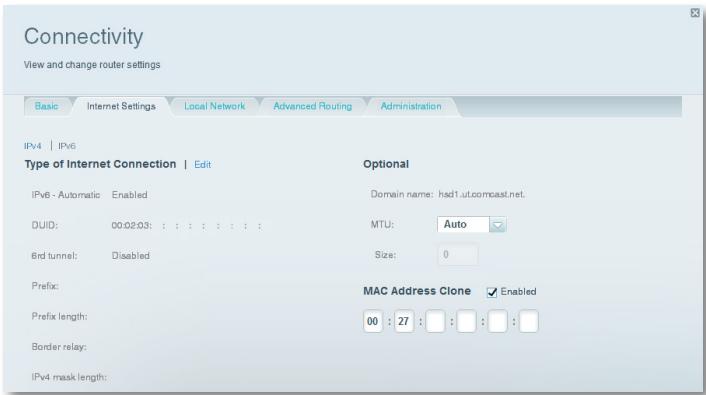The image size is (706, 395).
Task: Click the IPv4 mask length label
Action: [x=69, y=377]
